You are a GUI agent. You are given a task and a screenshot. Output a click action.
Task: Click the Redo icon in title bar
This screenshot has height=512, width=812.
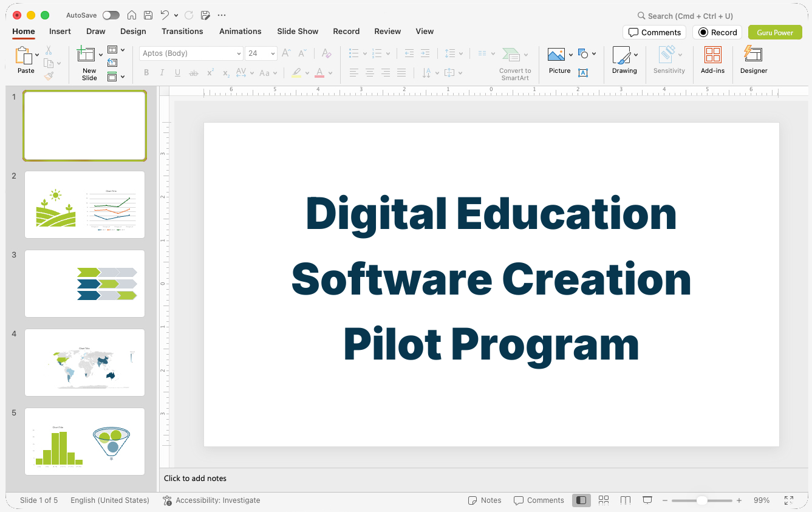point(189,15)
